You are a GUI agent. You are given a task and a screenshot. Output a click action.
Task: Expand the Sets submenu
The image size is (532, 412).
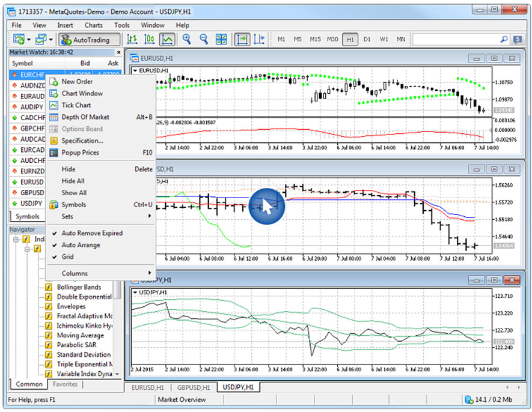pyautogui.click(x=101, y=216)
